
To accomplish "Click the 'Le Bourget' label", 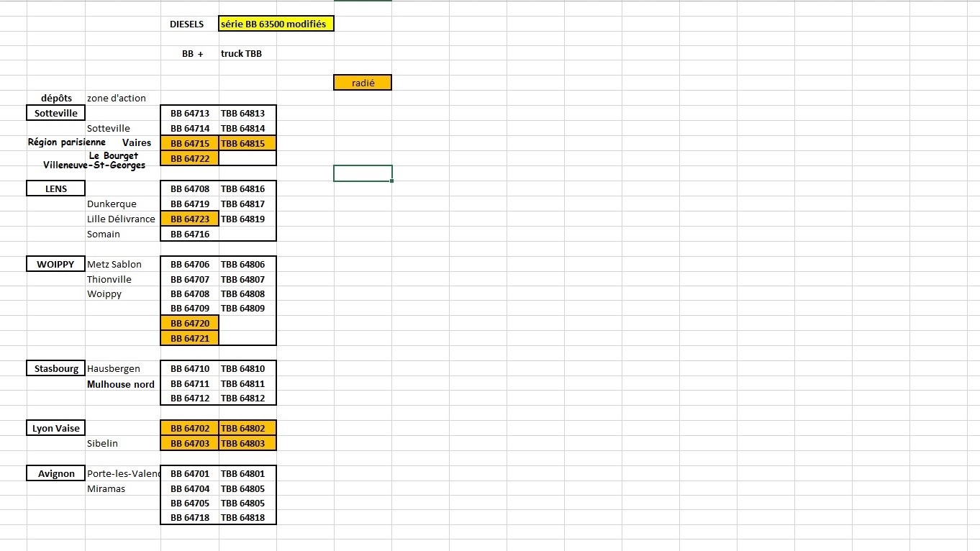I will click(x=114, y=155).
